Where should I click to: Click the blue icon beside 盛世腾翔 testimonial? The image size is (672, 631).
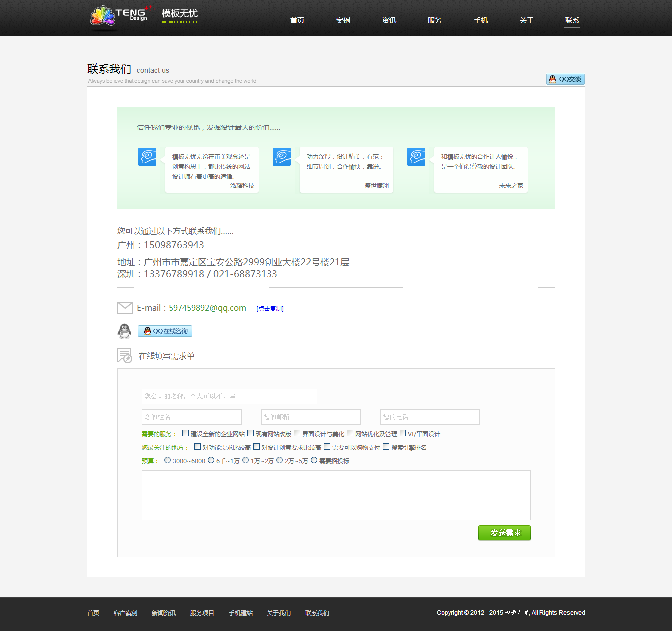tap(282, 157)
